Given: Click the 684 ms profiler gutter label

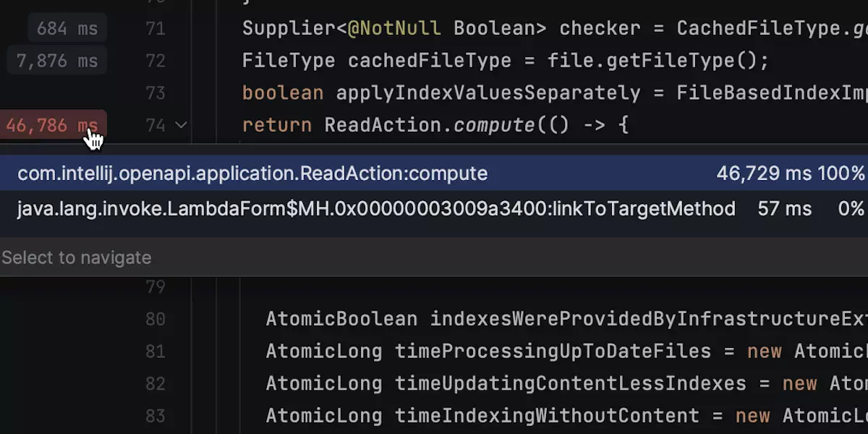Looking at the screenshot, I should [67, 29].
